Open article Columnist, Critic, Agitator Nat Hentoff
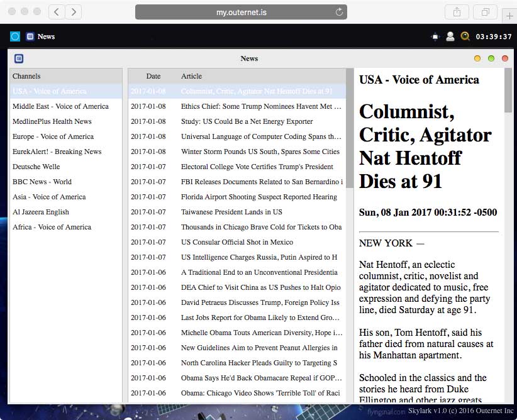The height and width of the screenshot is (420, 517). pyautogui.click(x=236, y=91)
